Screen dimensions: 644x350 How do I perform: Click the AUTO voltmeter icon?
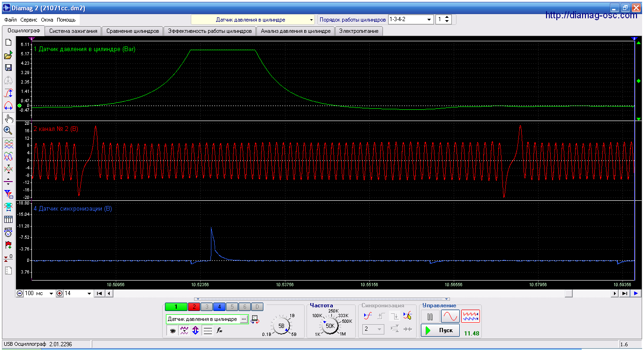[x=8, y=232]
